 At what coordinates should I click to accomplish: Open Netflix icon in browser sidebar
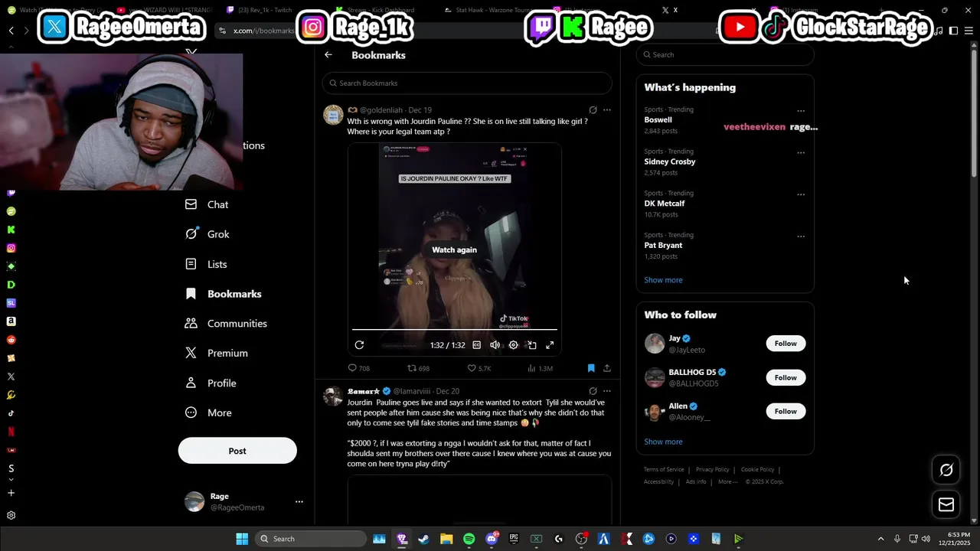pos(11,432)
